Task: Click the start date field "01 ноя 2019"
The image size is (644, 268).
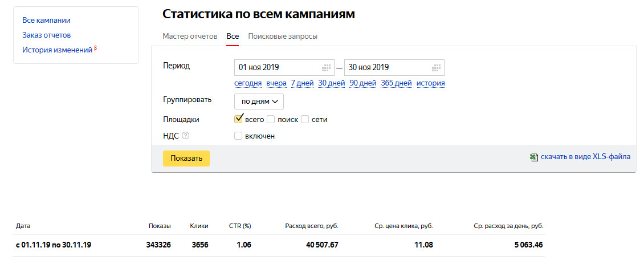Action: tap(276, 67)
